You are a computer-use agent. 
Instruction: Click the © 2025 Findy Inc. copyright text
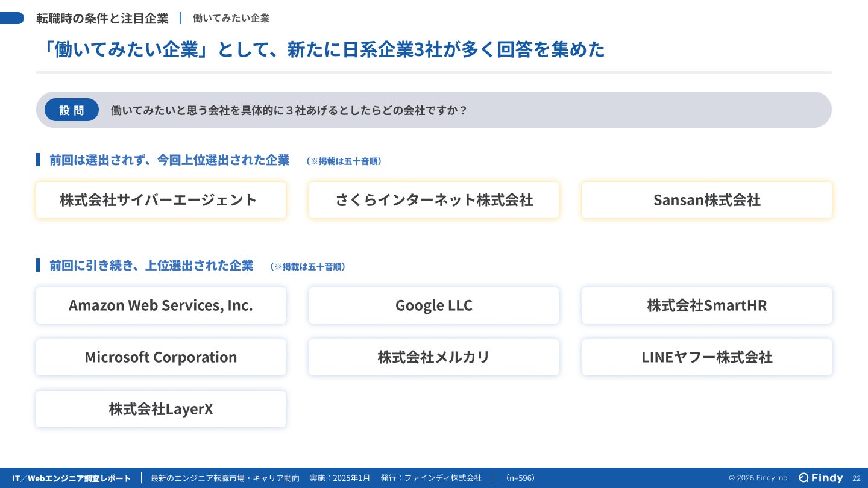758,478
